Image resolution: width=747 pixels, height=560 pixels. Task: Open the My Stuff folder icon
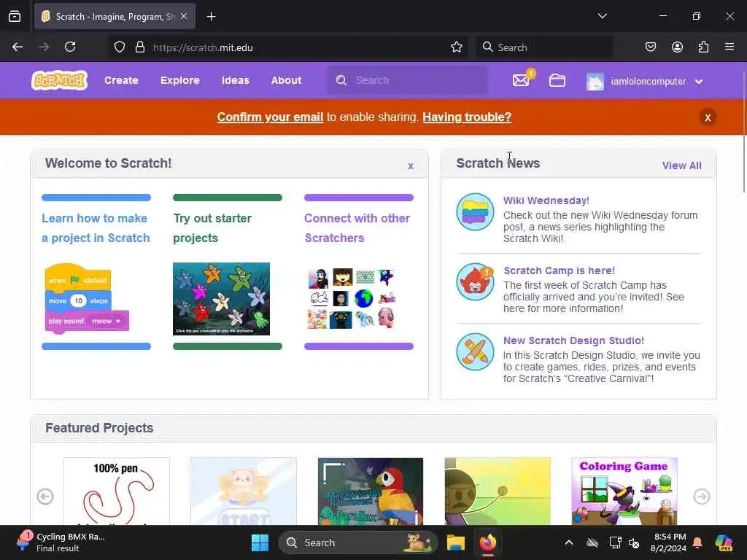[557, 80]
